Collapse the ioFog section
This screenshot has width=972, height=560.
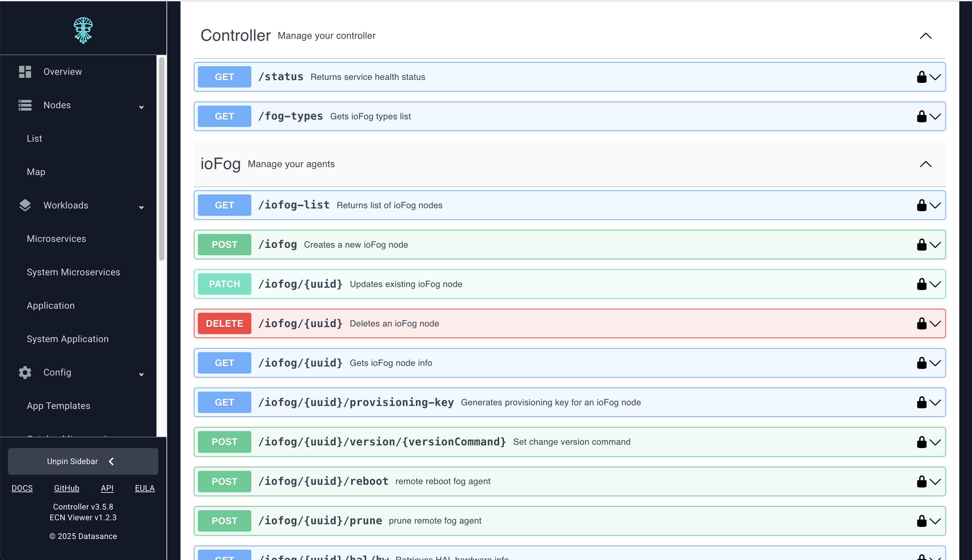pos(925,164)
